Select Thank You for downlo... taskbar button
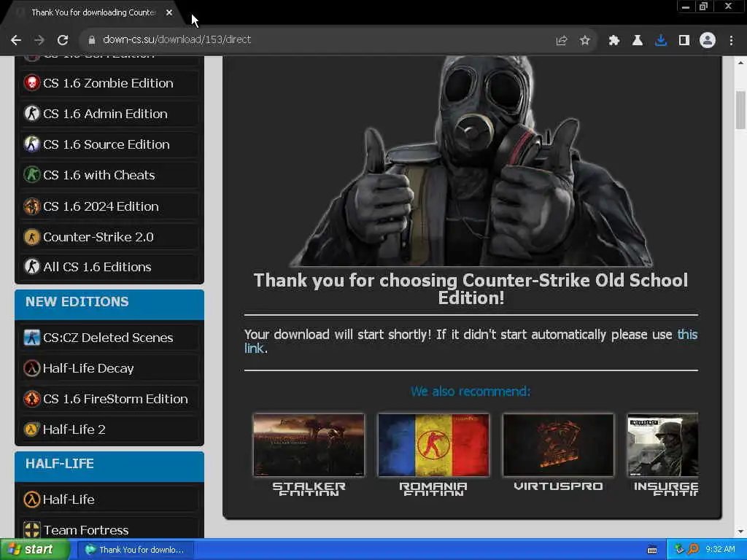This screenshot has width=747, height=560. point(137,550)
